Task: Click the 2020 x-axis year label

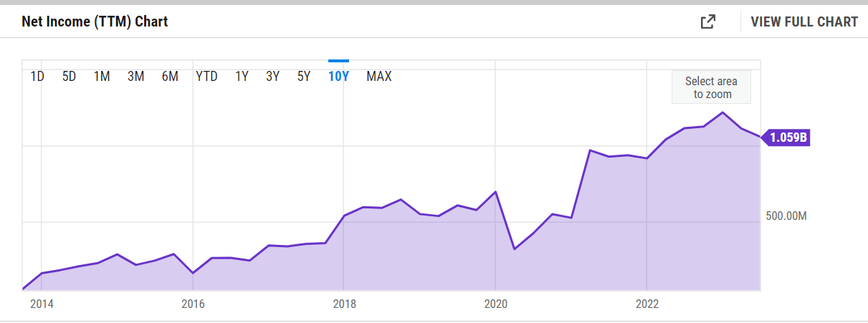Action: point(495,304)
